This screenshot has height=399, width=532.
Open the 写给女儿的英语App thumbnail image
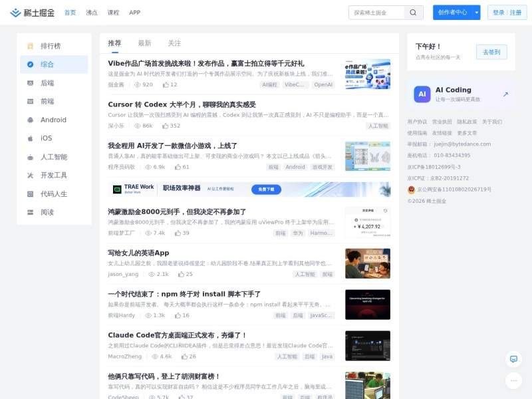[368, 263]
